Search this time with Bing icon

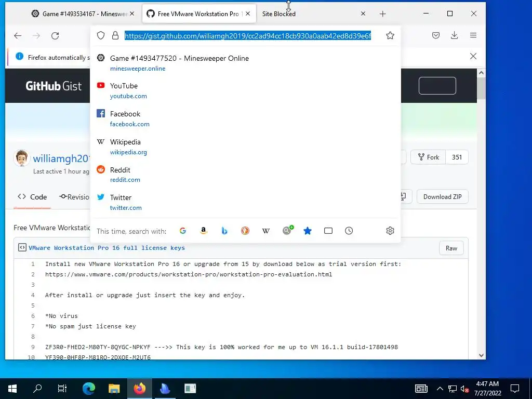224,231
